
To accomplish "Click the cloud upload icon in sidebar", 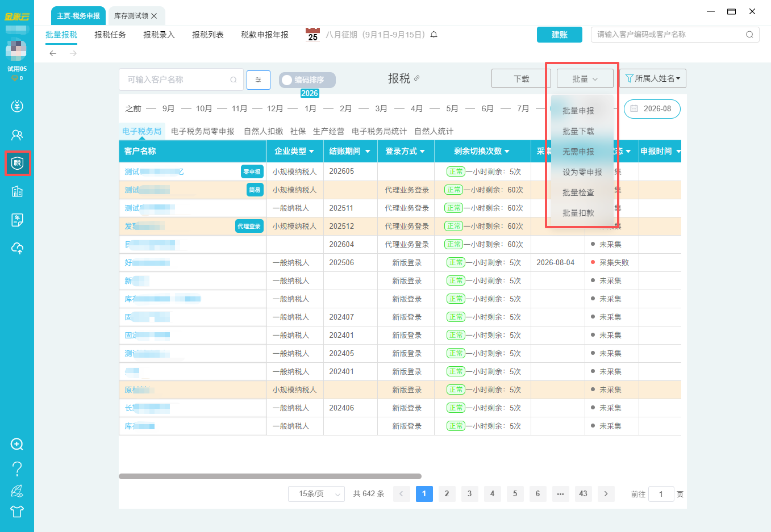I will pos(17,248).
